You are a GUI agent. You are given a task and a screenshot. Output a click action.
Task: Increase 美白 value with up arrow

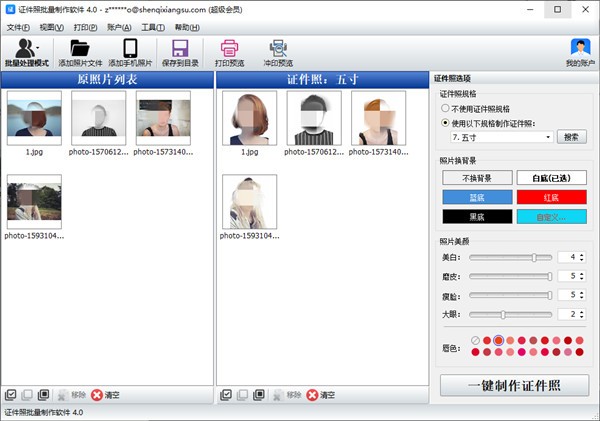pos(582,255)
